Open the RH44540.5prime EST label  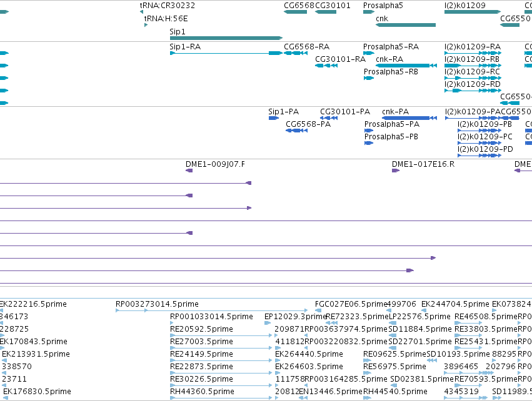[x=395, y=392]
